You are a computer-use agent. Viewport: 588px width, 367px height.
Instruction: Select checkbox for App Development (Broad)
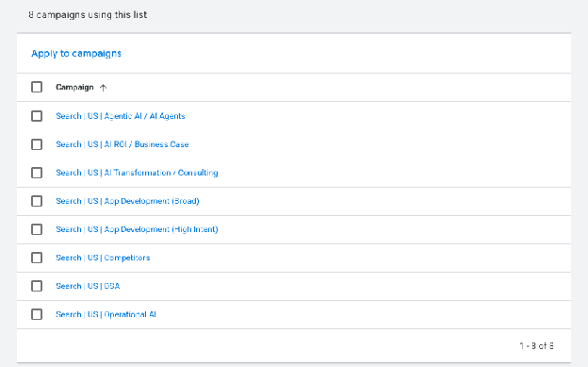(37, 201)
